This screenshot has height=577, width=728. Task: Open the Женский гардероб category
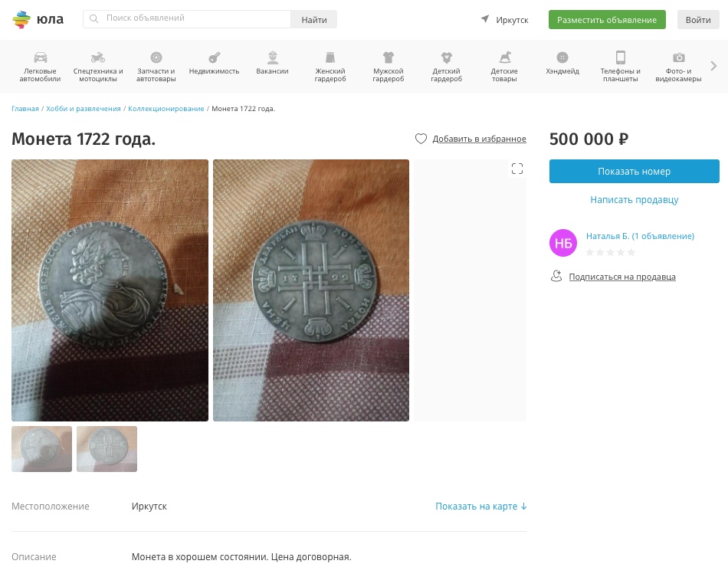pos(330,66)
